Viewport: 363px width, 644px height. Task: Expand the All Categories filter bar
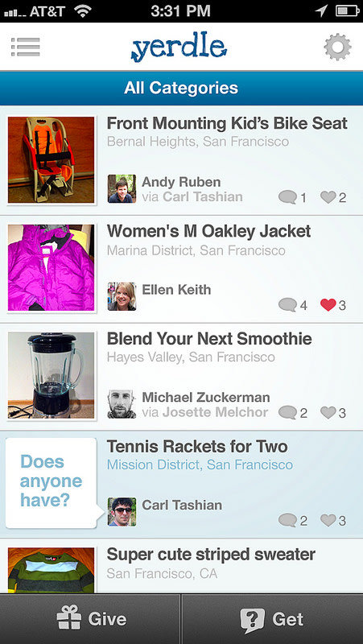click(182, 88)
